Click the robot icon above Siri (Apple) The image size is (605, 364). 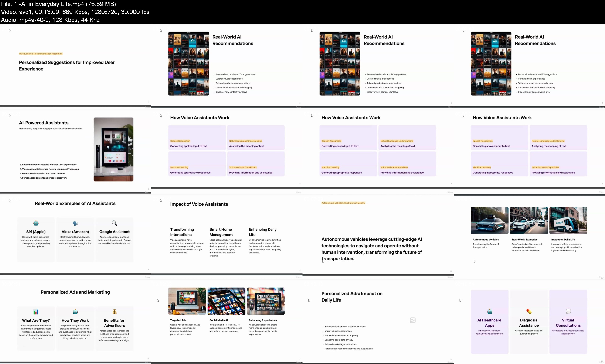coord(36,223)
